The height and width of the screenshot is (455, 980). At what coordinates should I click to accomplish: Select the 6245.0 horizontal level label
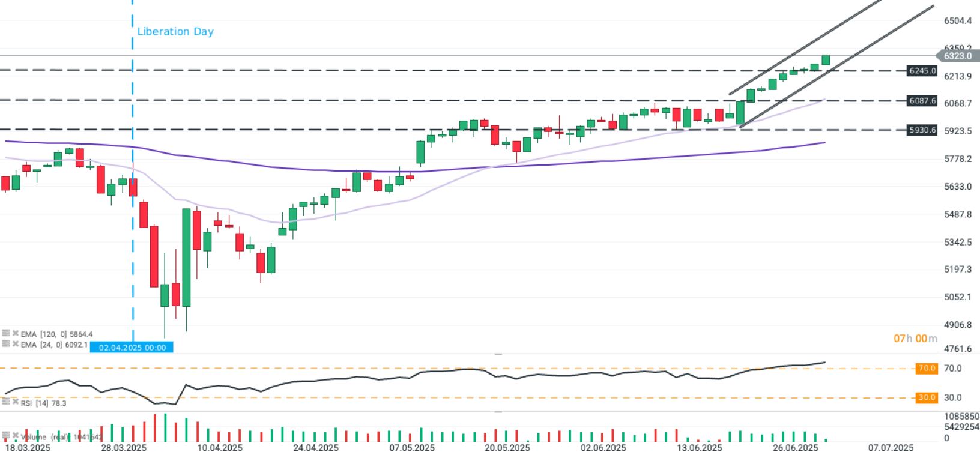[x=922, y=71]
